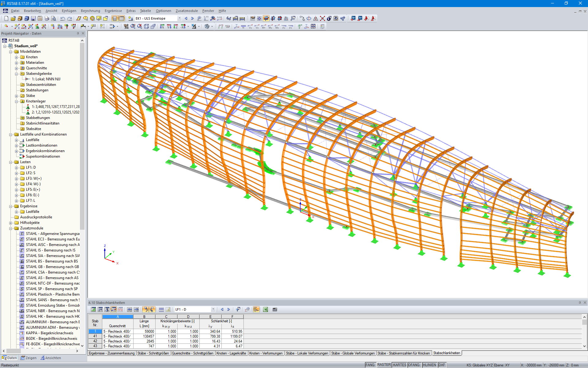Open the calculator icon in results toolbar
This screenshot has width=588, height=368.
(x=275, y=309)
